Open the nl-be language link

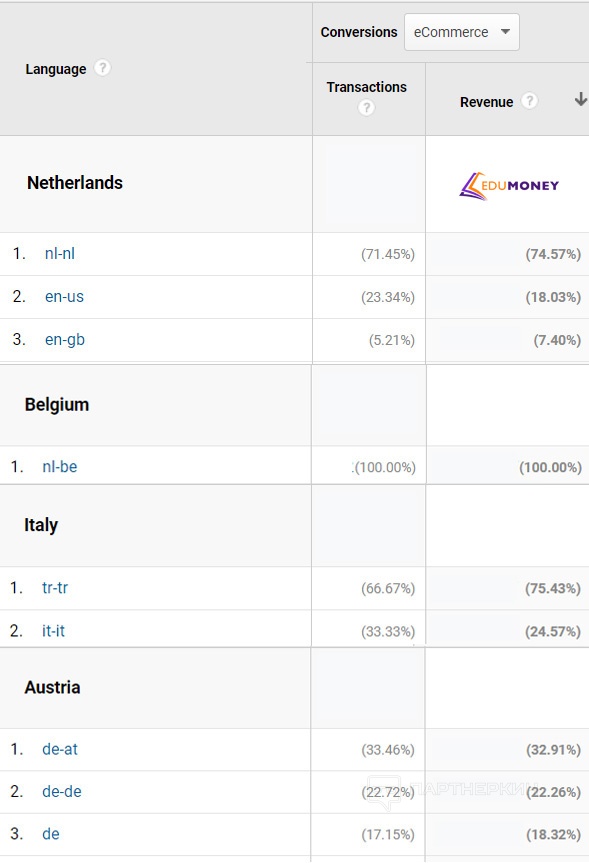[x=59, y=467]
